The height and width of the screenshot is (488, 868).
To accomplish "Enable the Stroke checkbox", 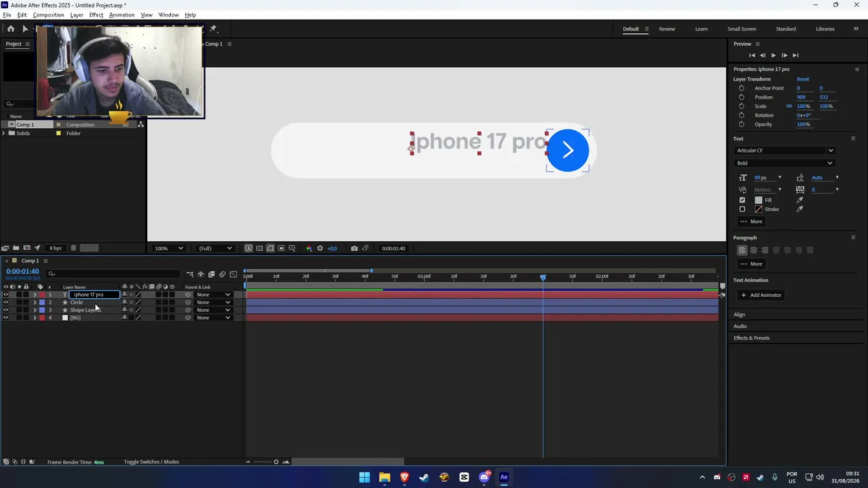I will click(x=742, y=209).
